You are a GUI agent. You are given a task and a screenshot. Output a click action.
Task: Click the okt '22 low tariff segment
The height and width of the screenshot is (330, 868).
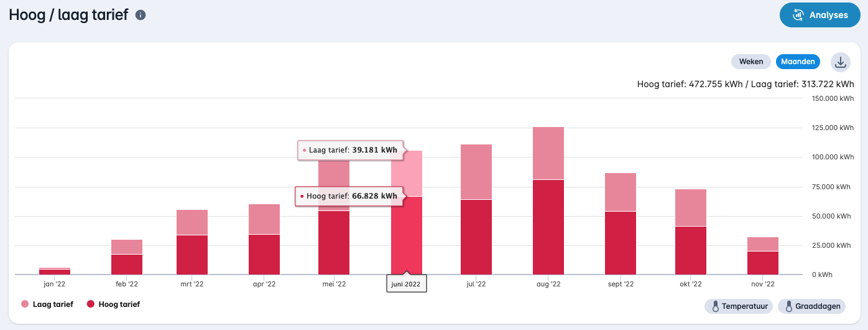691,207
